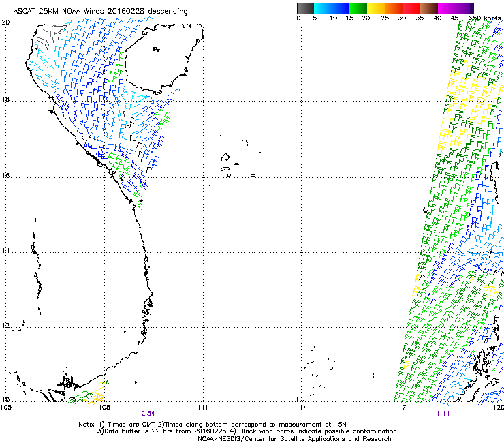Click the '25' label under the color legend
This screenshot has width=504, height=443.
385,18
